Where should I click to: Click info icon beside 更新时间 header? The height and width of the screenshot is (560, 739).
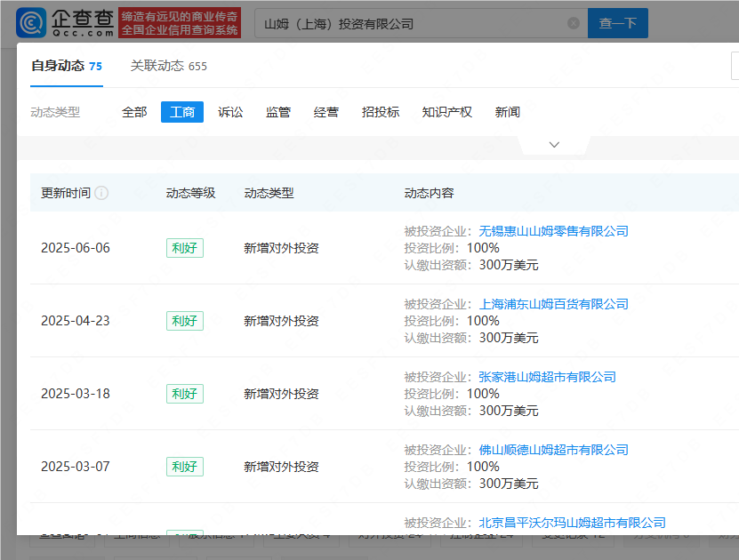pos(101,193)
